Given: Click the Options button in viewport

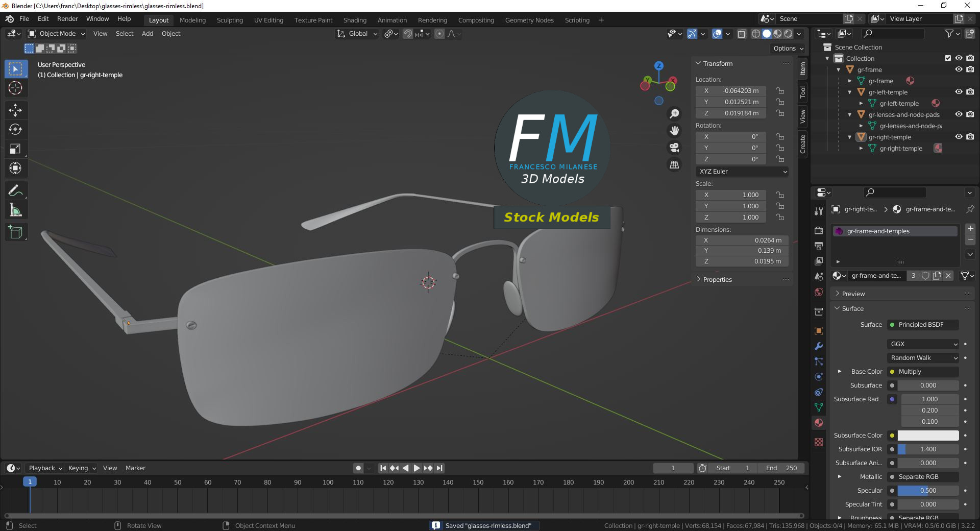Looking at the screenshot, I should tap(788, 49).
